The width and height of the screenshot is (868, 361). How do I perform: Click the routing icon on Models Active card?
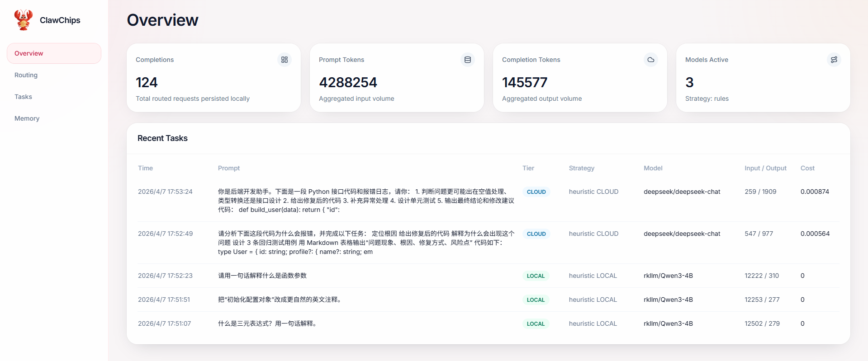click(834, 60)
